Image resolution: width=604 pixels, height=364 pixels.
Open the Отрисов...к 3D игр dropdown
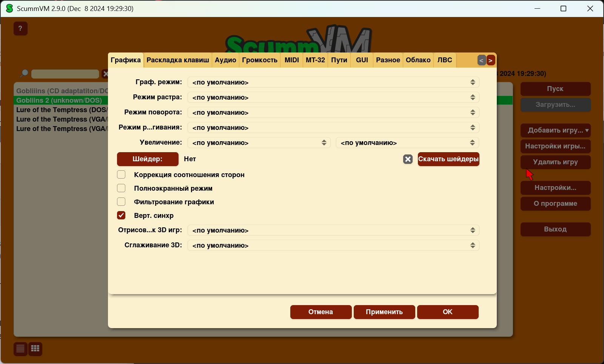(x=333, y=230)
